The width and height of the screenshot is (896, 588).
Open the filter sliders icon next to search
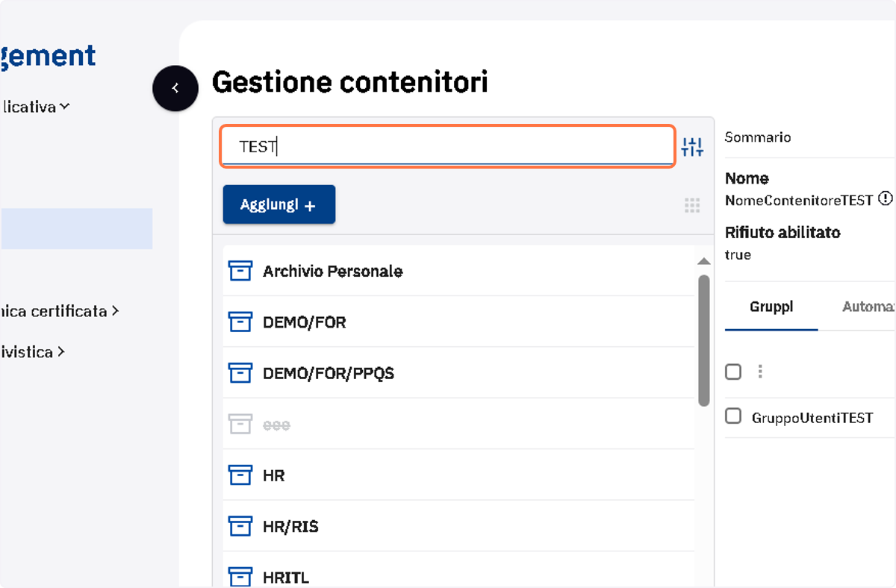[x=692, y=147]
